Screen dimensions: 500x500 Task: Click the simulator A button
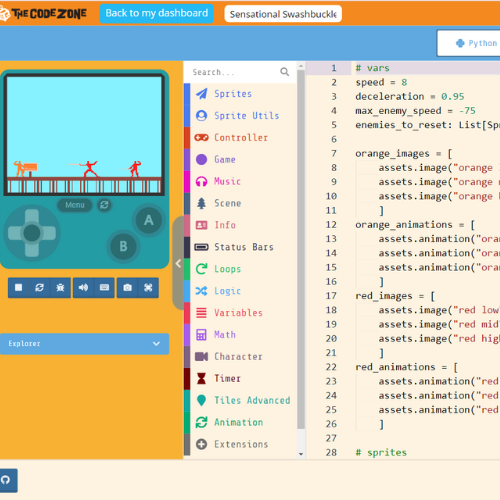tap(149, 220)
